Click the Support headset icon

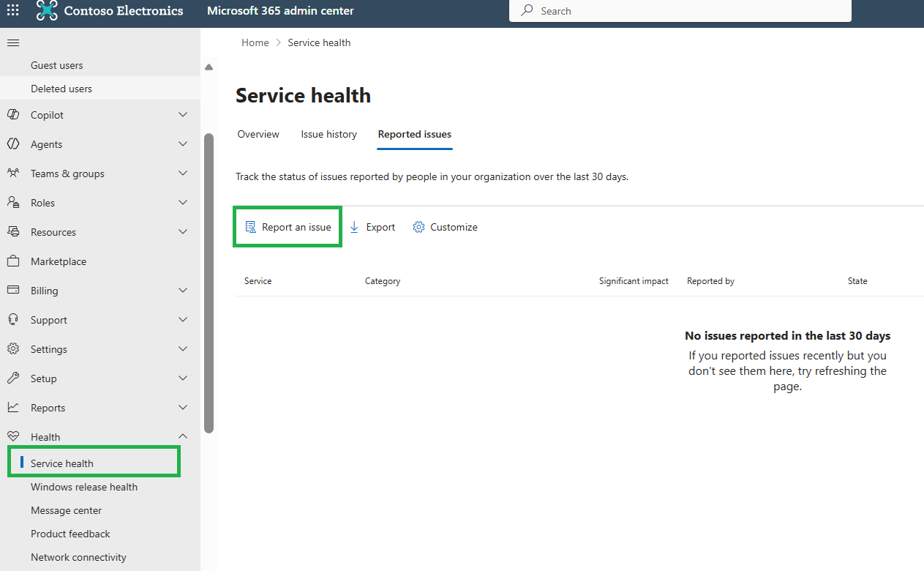(x=13, y=320)
